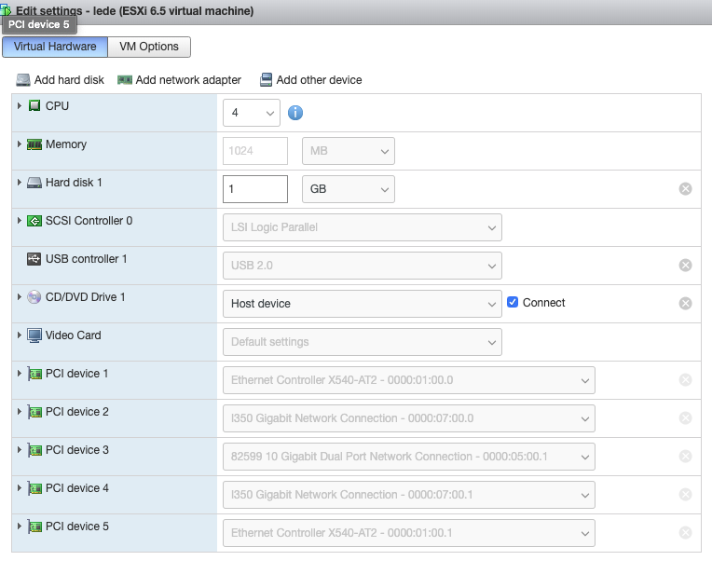Remove PCI device 1 with its X icon
This screenshot has width=712, height=588.
(685, 380)
